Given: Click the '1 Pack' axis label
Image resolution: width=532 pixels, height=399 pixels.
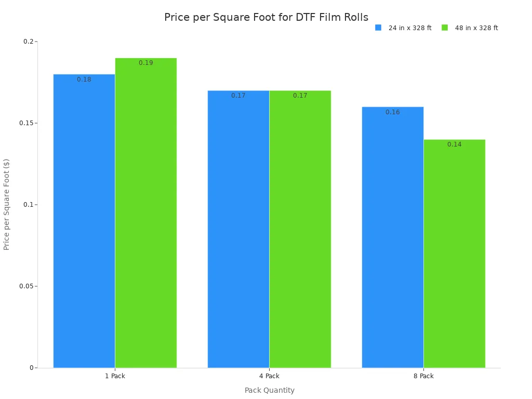Looking at the screenshot, I should pos(115,376).
